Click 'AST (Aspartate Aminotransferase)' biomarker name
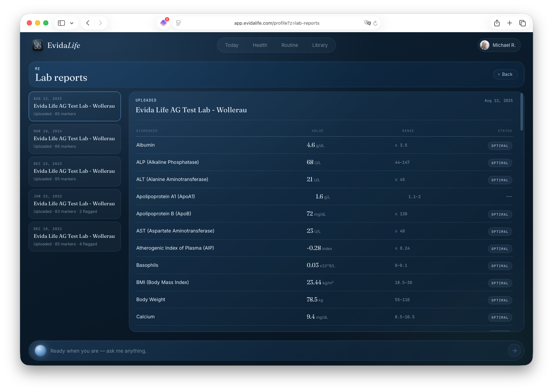553x392 pixels. 175,231
